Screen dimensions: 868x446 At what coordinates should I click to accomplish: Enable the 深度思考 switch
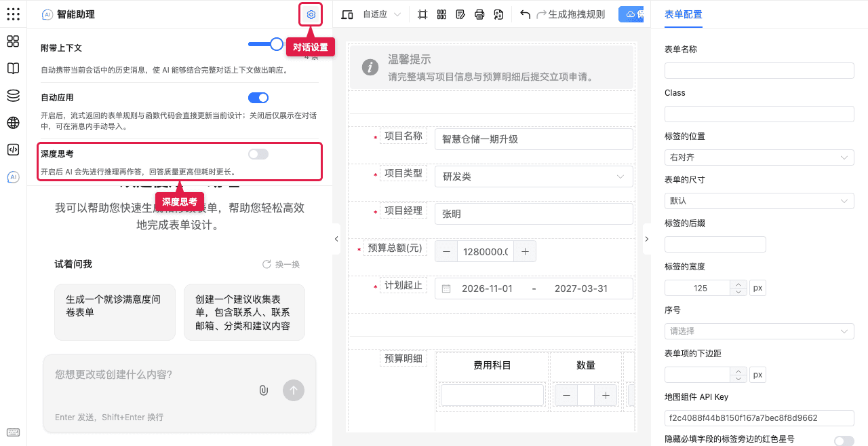(258, 154)
